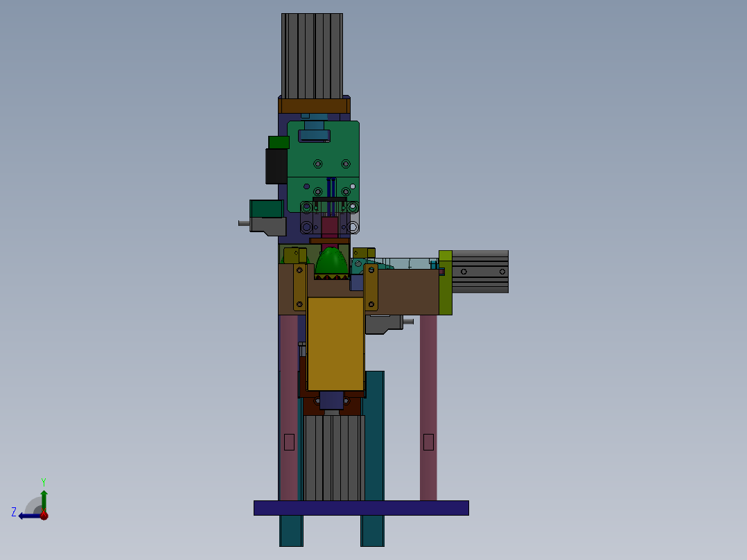Click the green Y axis arrow of the triad

tap(44, 500)
